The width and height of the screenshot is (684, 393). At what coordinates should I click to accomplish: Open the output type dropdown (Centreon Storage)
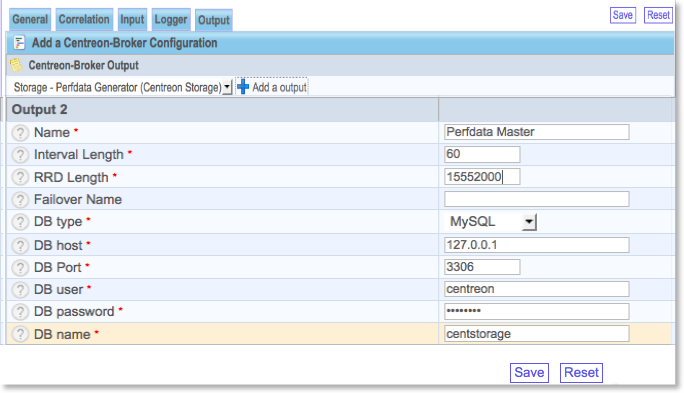(x=122, y=87)
